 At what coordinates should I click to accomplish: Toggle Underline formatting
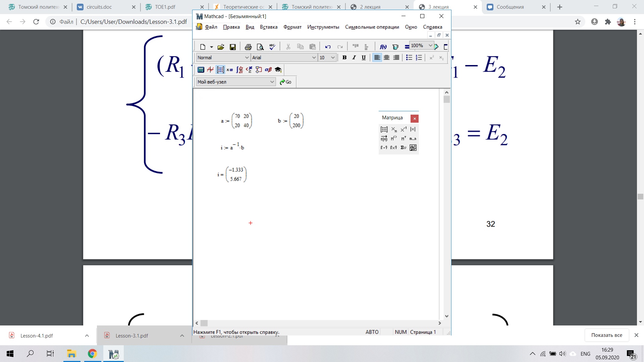364,58
